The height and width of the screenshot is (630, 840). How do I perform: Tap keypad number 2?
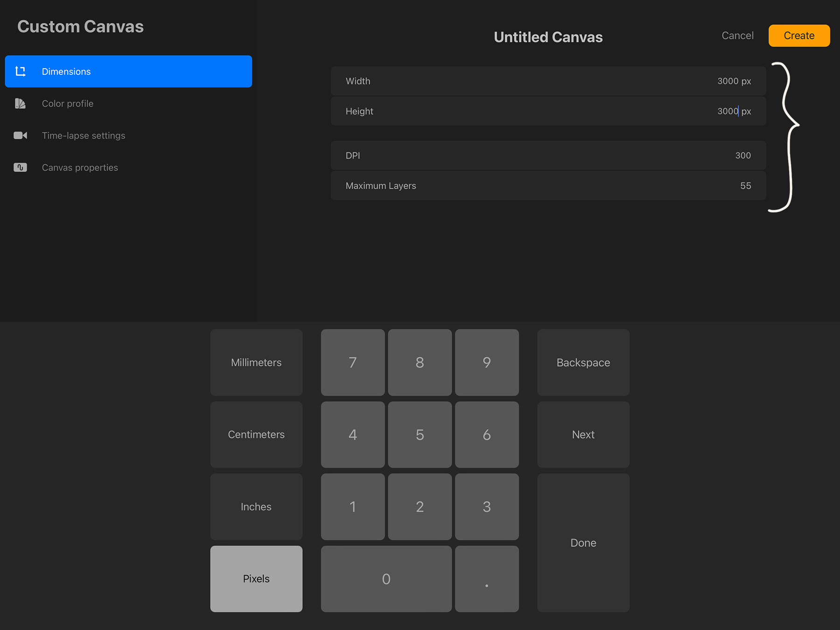coord(420,507)
